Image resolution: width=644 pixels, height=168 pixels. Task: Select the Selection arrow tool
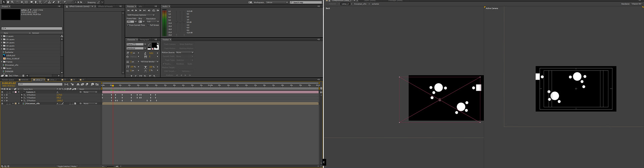[x=4, y=2]
